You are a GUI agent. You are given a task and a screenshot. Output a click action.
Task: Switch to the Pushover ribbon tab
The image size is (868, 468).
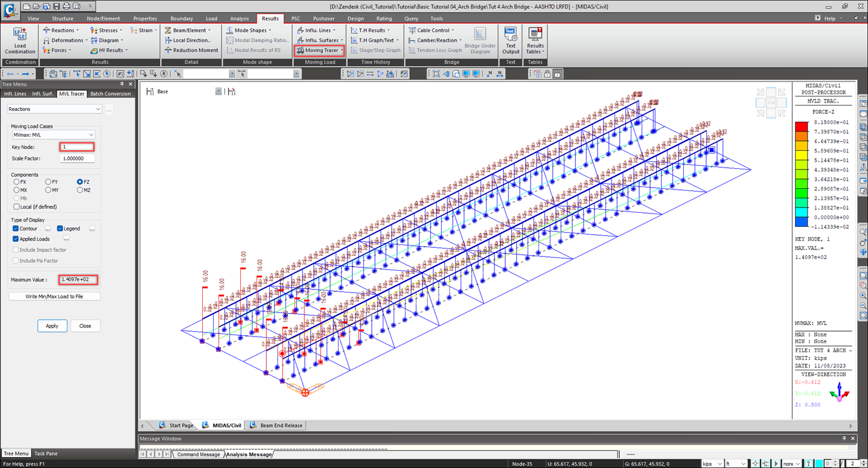pyautogui.click(x=324, y=19)
